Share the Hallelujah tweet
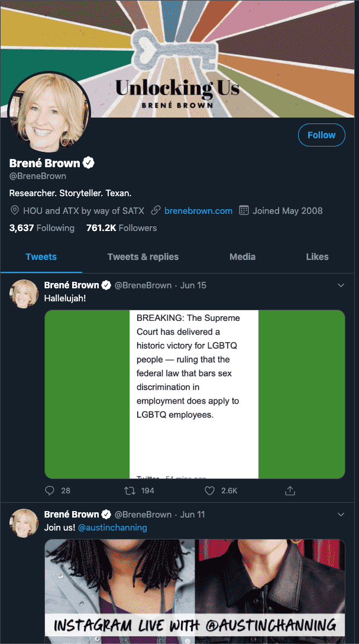359x644 pixels. click(290, 490)
